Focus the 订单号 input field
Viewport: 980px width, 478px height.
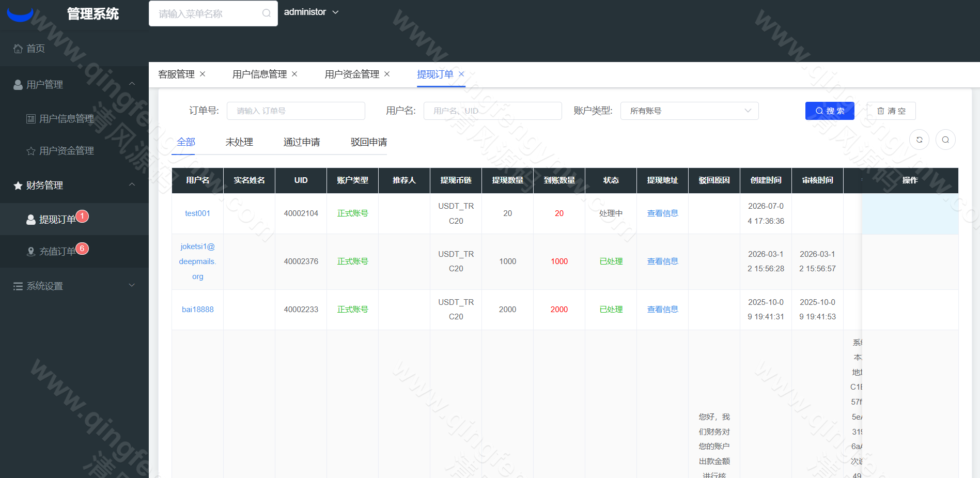(x=296, y=111)
